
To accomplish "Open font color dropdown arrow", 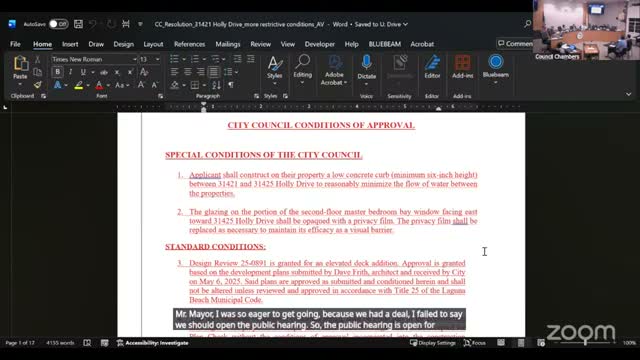I will (108, 85).
